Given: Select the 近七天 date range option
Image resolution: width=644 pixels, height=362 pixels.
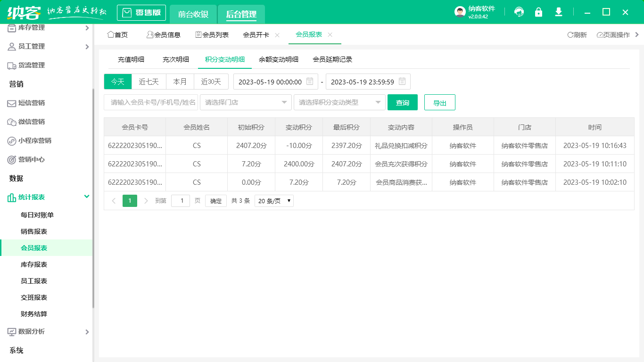Looking at the screenshot, I should point(149,82).
